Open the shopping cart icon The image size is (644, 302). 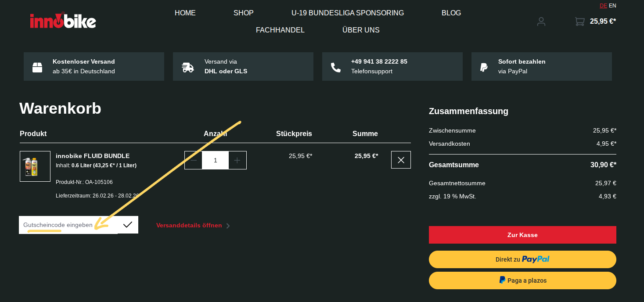(580, 22)
